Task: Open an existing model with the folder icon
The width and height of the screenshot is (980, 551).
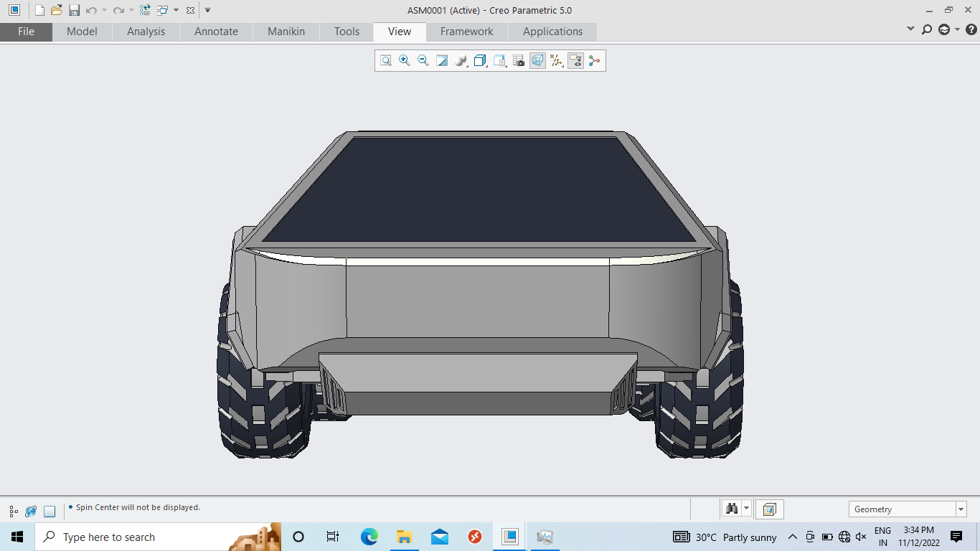Action: pyautogui.click(x=57, y=10)
